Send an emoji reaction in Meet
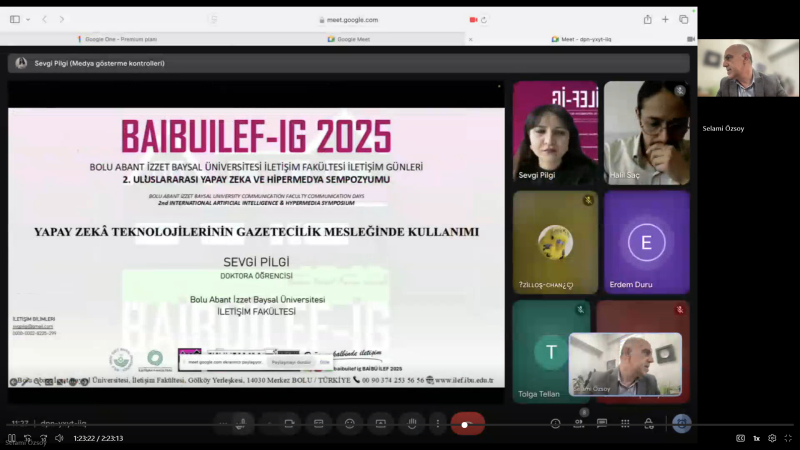Screen dimensions: 800x450 (349, 423)
